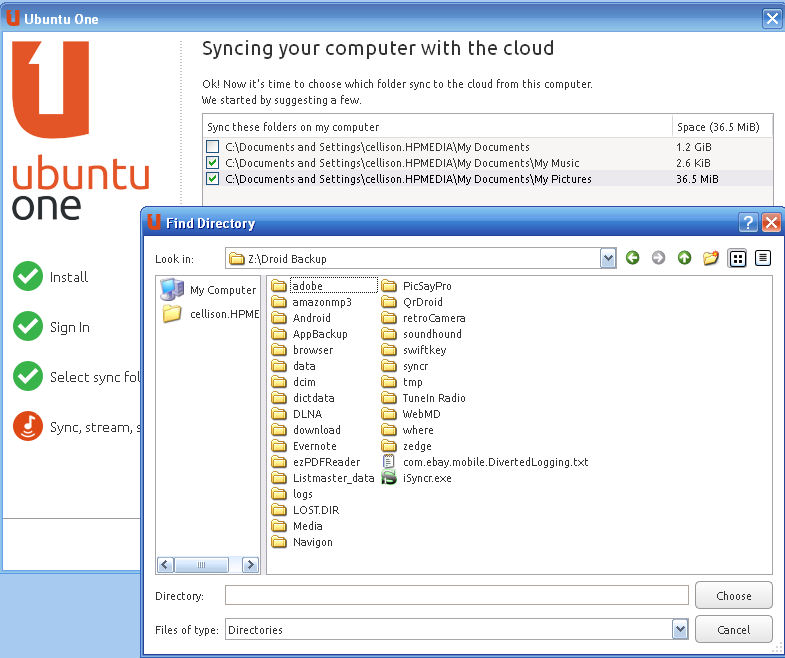Click the grey forward arrow icon
Image resolution: width=785 pixels, height=658 pixels.
pos(658,258)
